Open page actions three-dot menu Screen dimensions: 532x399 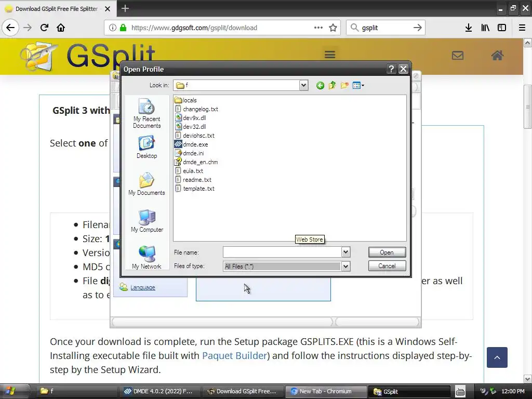[x=318, y=28]
